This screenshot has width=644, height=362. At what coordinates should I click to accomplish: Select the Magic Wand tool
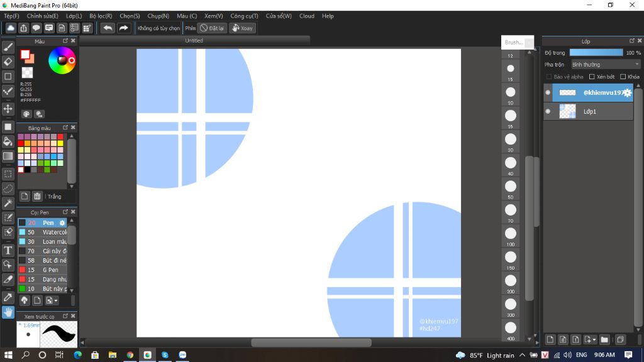pos(8,203)
